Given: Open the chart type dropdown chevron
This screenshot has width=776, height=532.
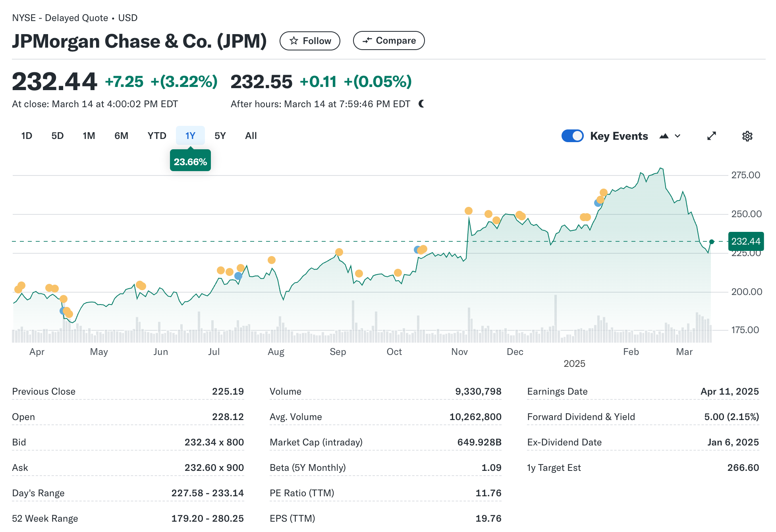Looking at the screenshot, I should click(678, 136).
